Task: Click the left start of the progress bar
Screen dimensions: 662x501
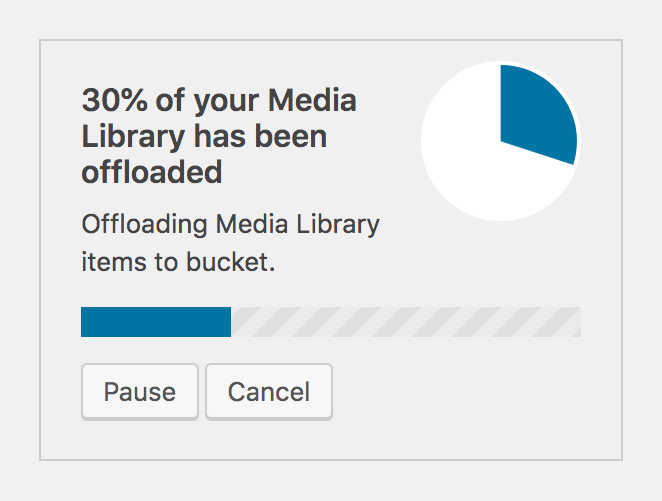Action: tap(84, 322)
